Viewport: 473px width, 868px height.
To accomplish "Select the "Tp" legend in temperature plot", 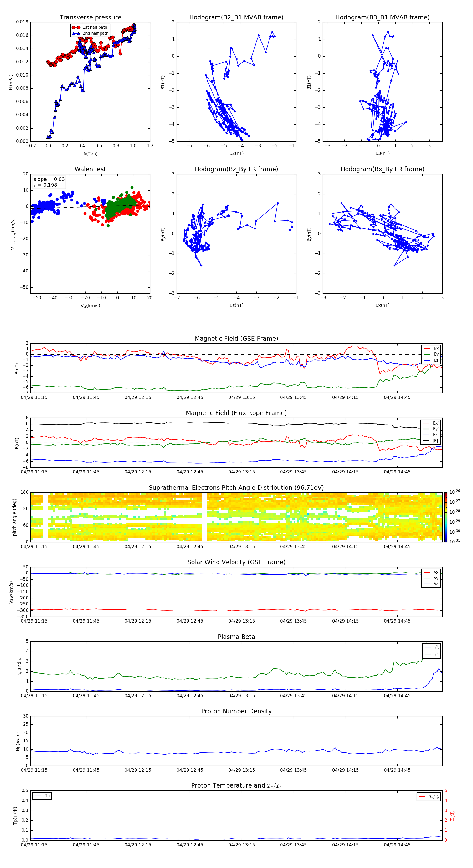I will (x=42, y=796).
